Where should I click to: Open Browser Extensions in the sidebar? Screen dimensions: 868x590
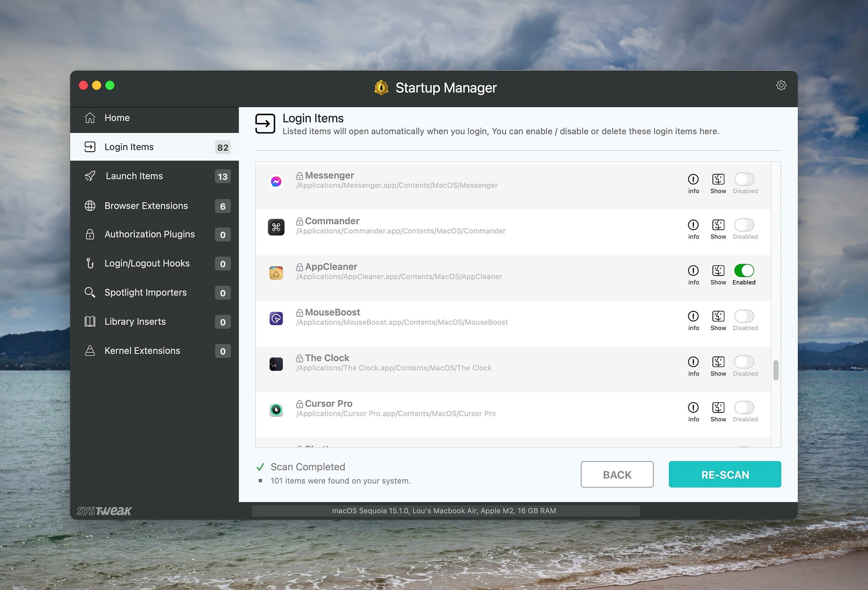coord(154,206)
